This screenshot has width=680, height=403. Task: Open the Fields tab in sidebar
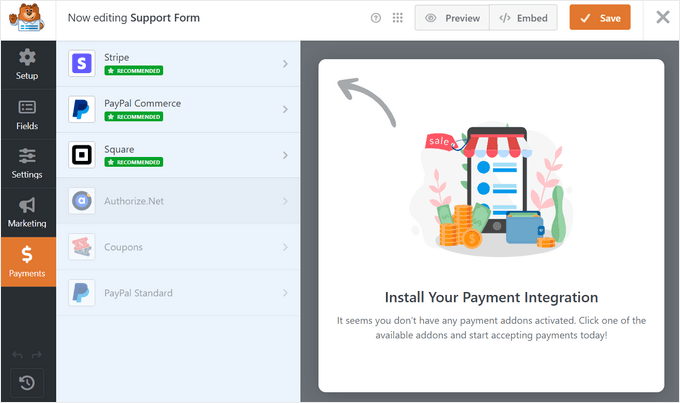pos(28,114)
